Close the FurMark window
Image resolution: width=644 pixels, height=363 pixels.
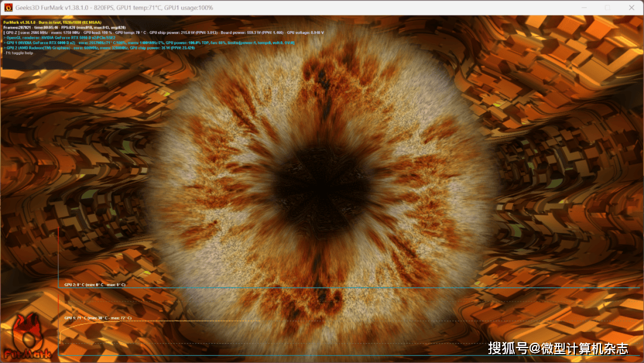(x=631, y=8)
